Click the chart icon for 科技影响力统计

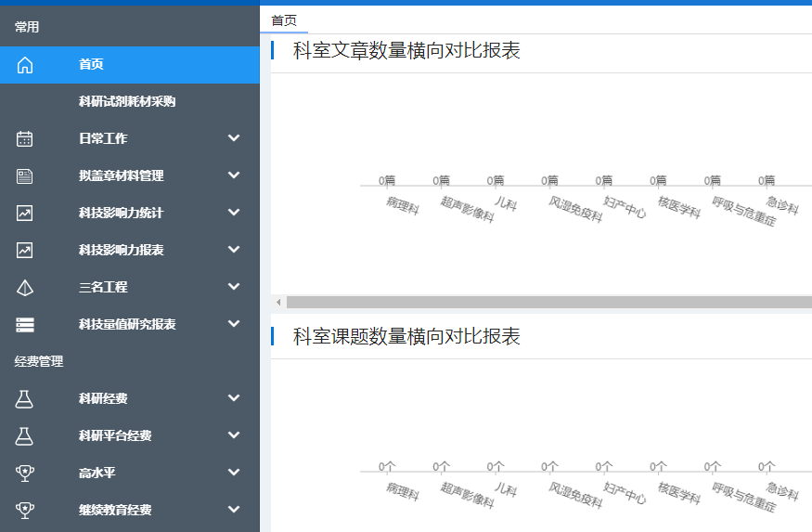coord(25,213)
